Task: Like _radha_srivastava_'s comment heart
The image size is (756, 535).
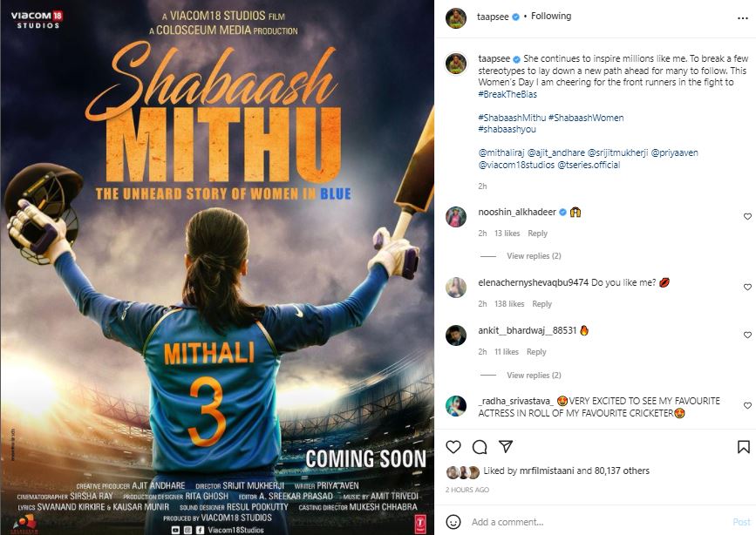Action: click(747, 405)
